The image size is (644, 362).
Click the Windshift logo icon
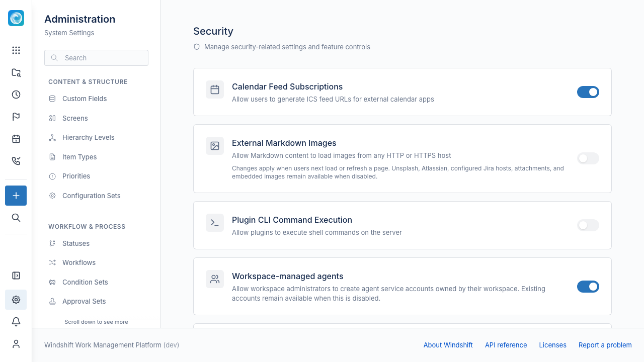click(16, 18)
